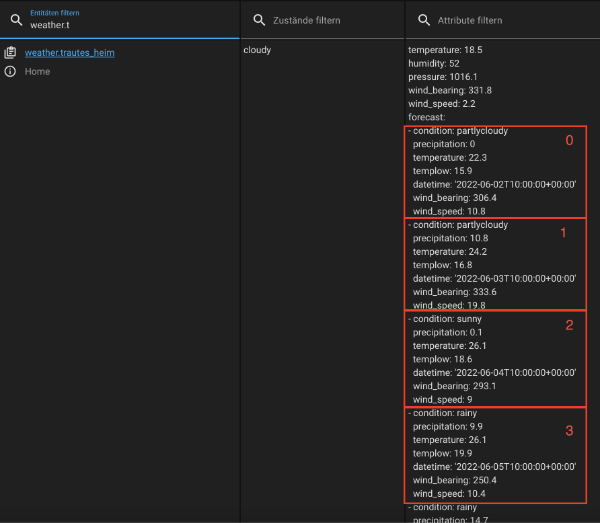Click the search icon beside Entitäten filtern
The width and height of the screenshot is (600, 523).
pos(16,19)
